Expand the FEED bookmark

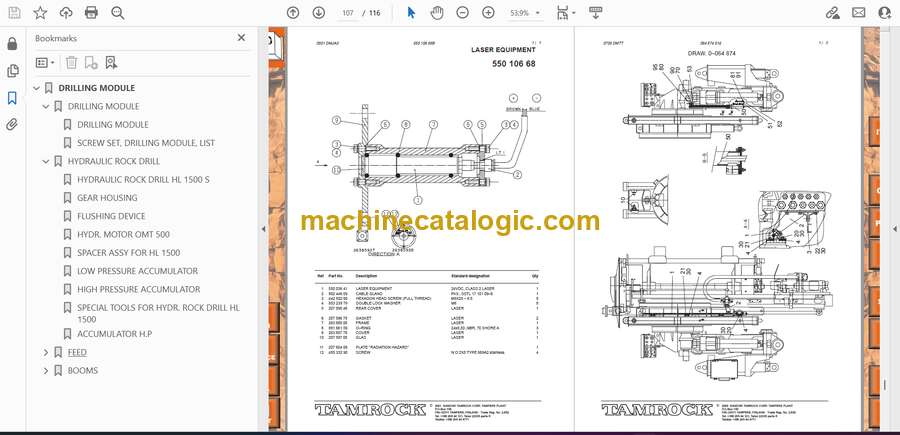click(x=46, y=352)
